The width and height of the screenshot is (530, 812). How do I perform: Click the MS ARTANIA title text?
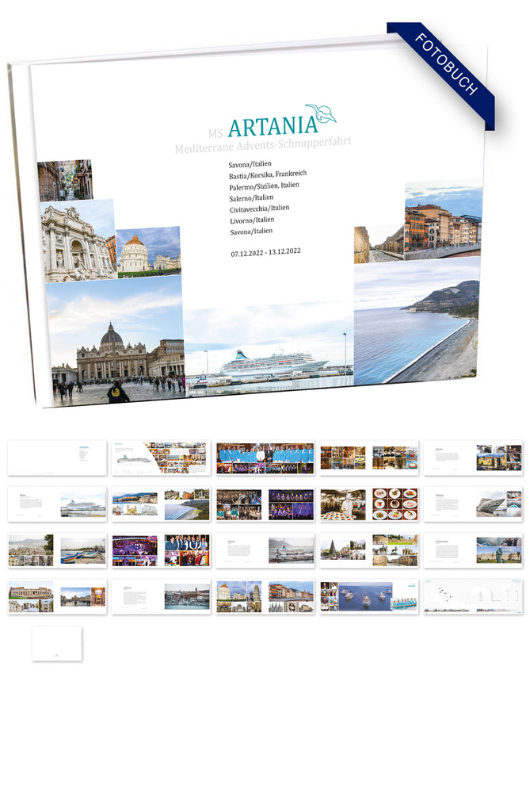point(263,127)
